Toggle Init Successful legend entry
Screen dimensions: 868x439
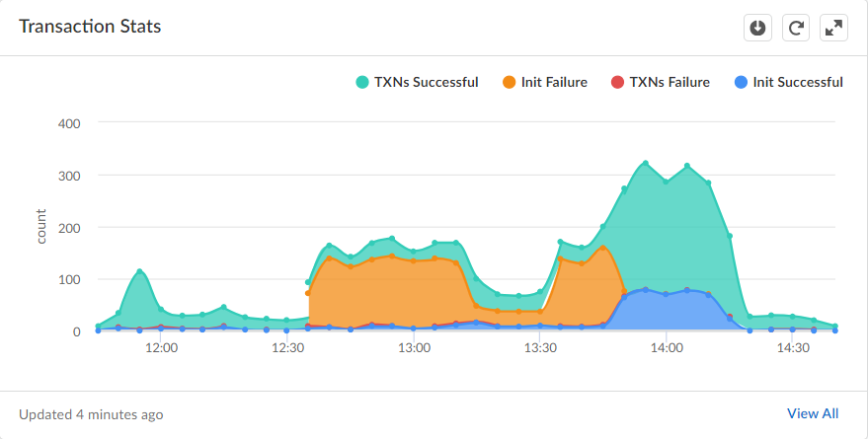click(x=797, y=82)
